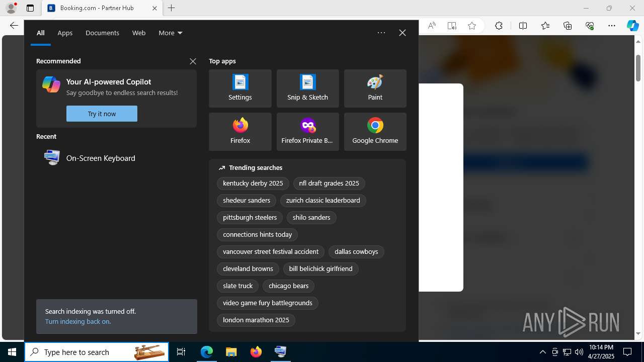This screenshot has height=362, width=644.
Task: Switch to Web search tab
Action: pos(139,33)
